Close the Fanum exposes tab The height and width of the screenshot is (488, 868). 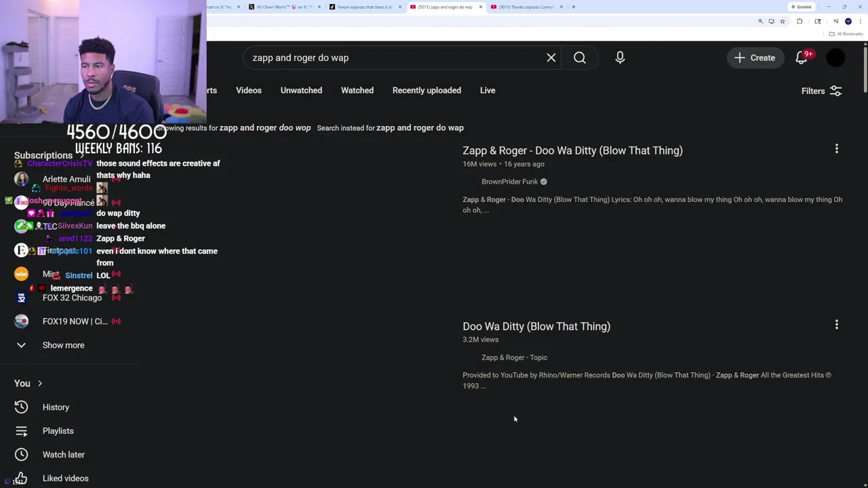coord(400,7)
